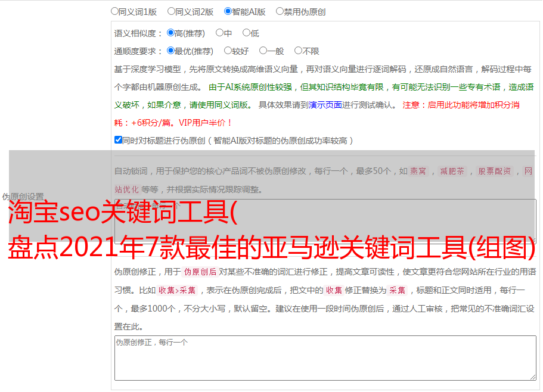Select 禁用伪原创 radio option
This screenshot has width=543, height=392.
[x=280, y=11]
